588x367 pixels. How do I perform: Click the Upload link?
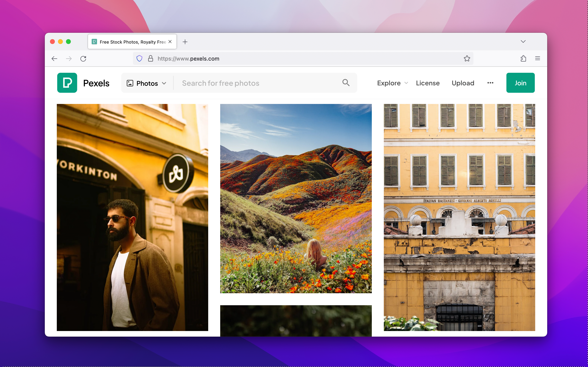click(x=463, y=83)
